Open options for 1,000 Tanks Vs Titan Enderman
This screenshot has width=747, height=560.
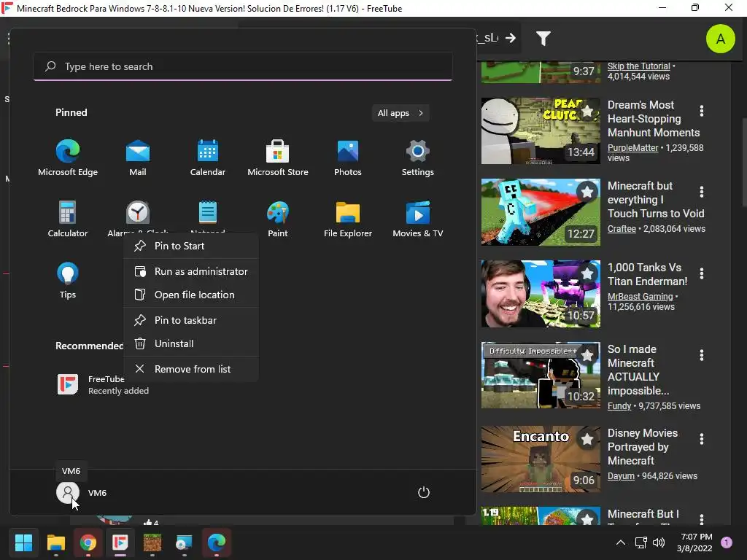tap(701, 273)
